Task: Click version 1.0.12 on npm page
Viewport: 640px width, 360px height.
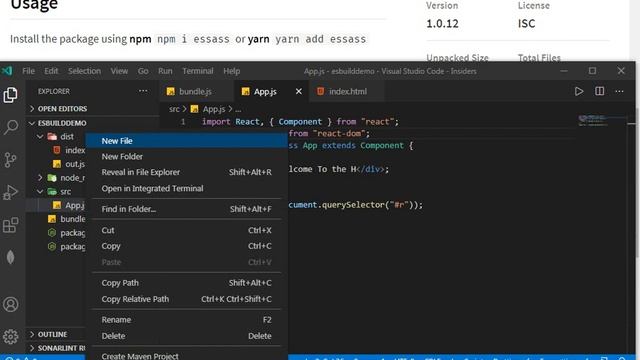Action: pos(442,24)
